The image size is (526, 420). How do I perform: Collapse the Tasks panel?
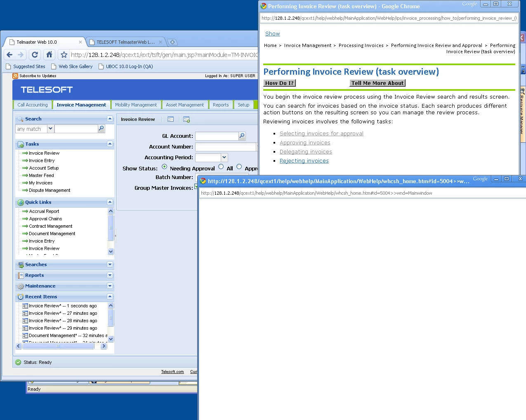[x=110, y=144]
